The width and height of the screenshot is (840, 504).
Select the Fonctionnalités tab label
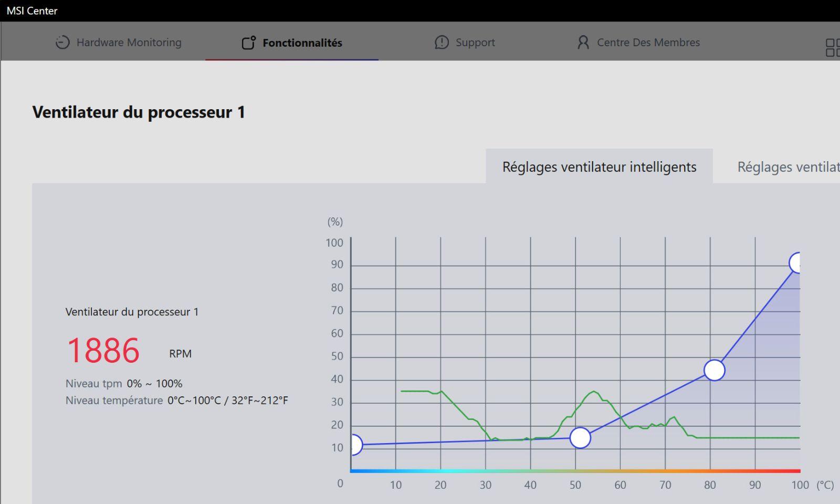(302, 43)
